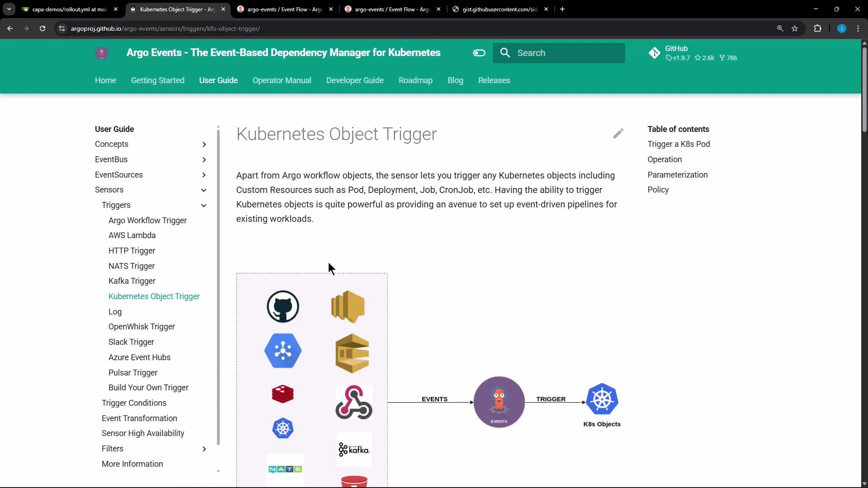
Task: Open OpenWhisk Trigger sidebar link
Action: click(x=142, y=327)
